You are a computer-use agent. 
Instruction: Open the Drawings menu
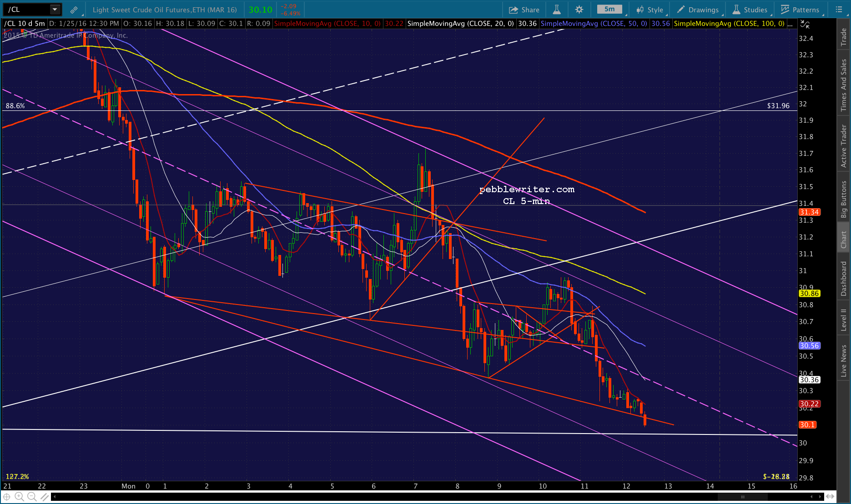(698, 10)
